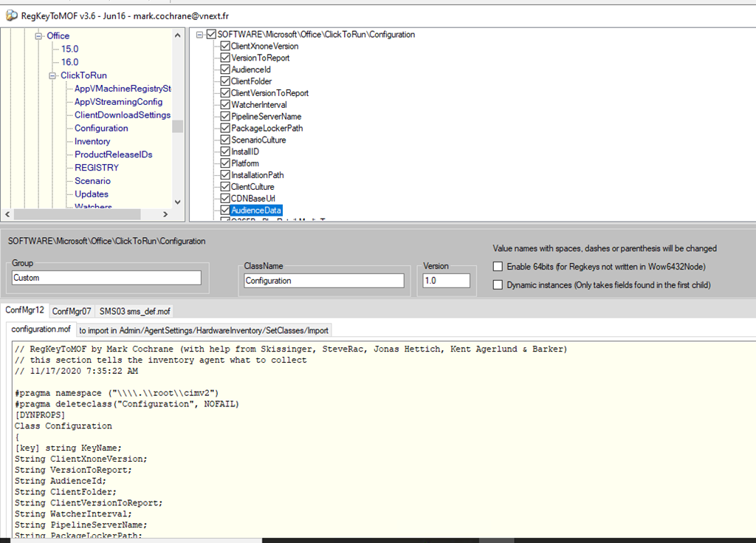Click the Office node label
The image size is (756, 543).
(x=58, y=35)
